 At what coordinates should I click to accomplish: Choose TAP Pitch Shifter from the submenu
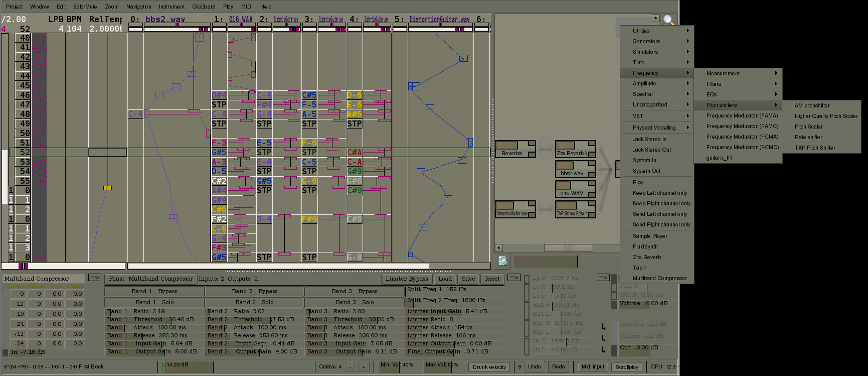pyautogui.click(x=815, y=148)
